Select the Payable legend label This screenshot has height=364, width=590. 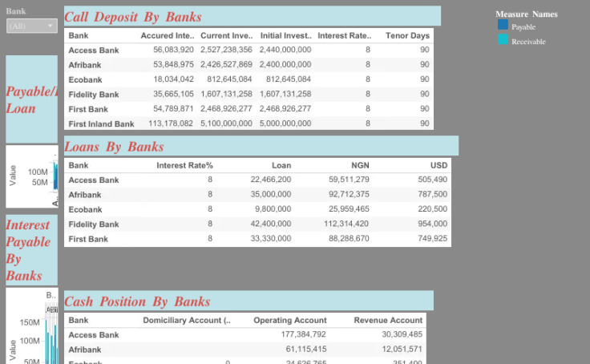tap(523, 27)
